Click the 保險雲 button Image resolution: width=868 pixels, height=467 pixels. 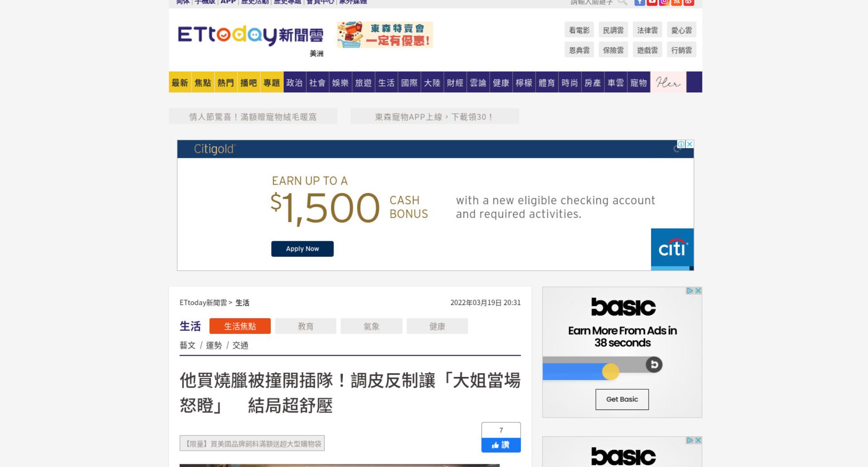point(613,50)
